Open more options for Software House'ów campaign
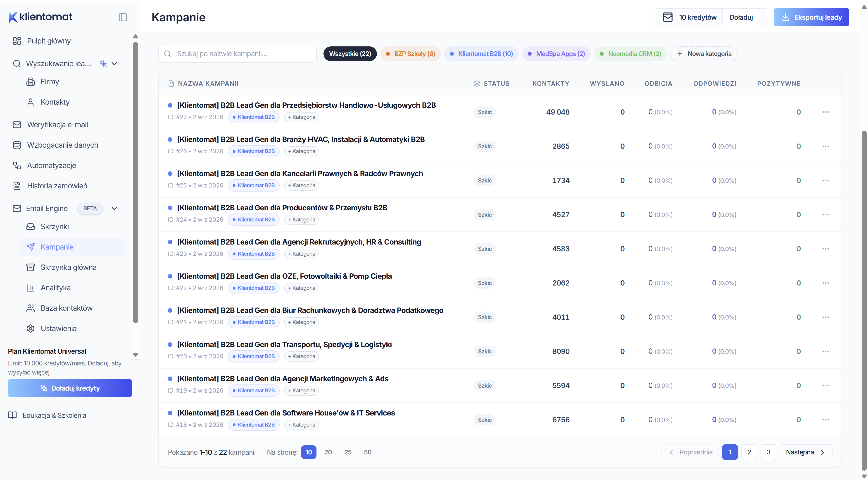Viewport: 868px width, 480px height. coord(825,420)
